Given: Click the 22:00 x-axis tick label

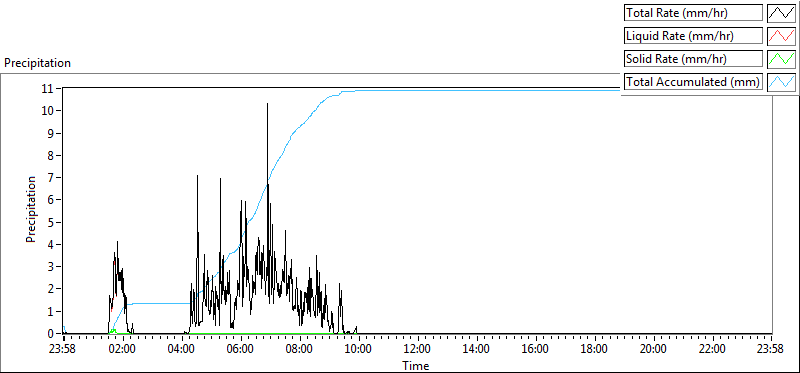Looking at the screenshot, I should point(712,350).
